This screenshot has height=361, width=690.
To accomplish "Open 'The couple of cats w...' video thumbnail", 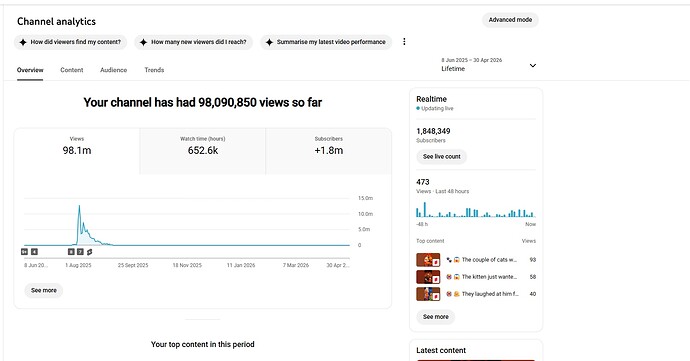I will click(428, 260).
